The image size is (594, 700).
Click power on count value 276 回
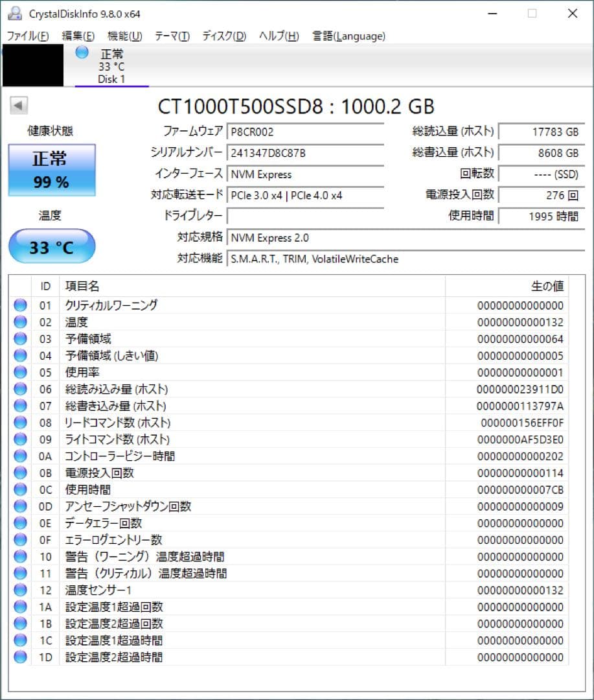(542, 196)
